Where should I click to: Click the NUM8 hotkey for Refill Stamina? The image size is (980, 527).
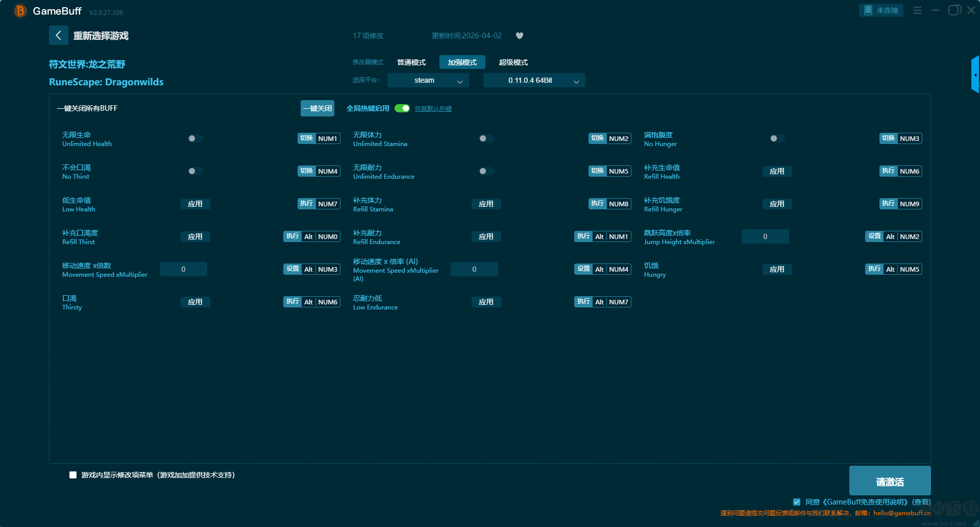pyautogui.click(x=610, y=204)
